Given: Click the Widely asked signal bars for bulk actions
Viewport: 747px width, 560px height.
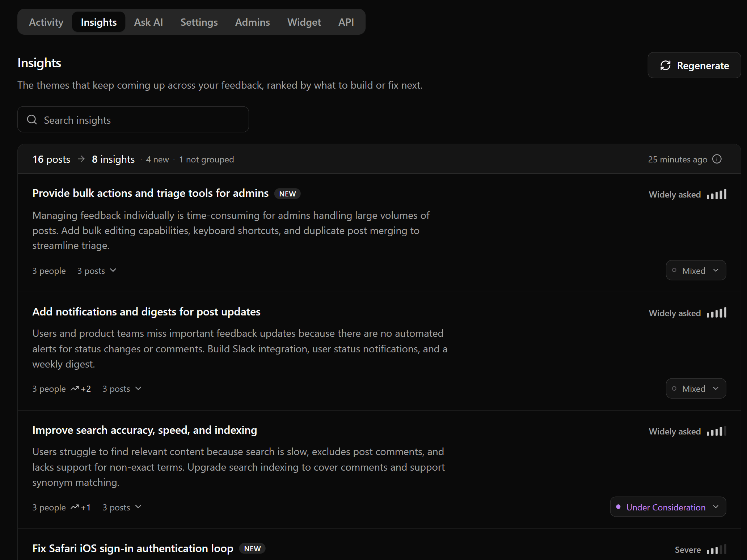Looking at the screenshot, I should pyautogui.click(x=717, y=195).
